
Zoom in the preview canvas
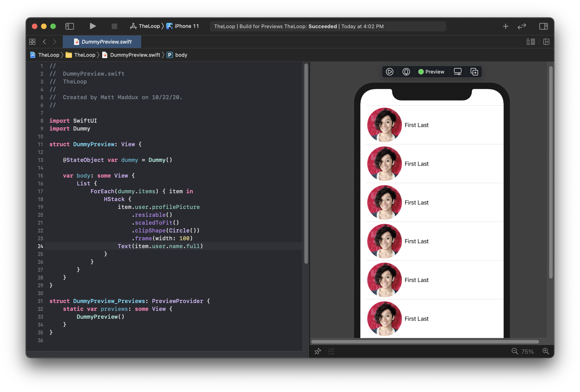pos(546,351)
